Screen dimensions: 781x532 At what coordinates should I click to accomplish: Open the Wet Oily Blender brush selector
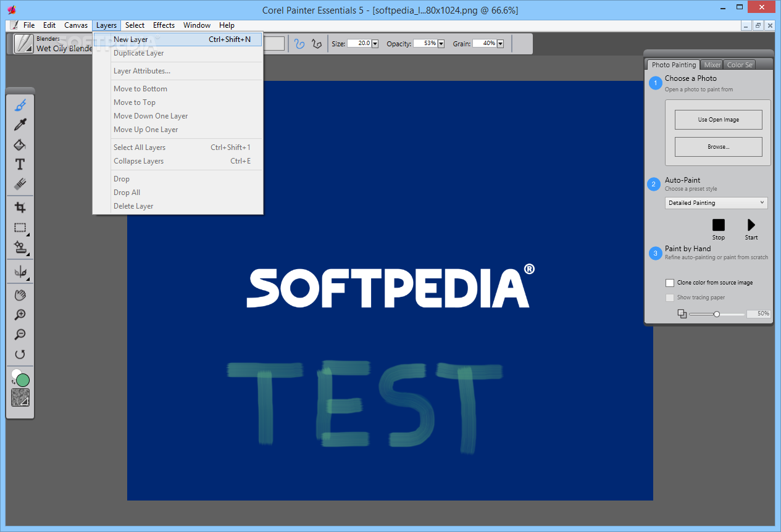24,44
